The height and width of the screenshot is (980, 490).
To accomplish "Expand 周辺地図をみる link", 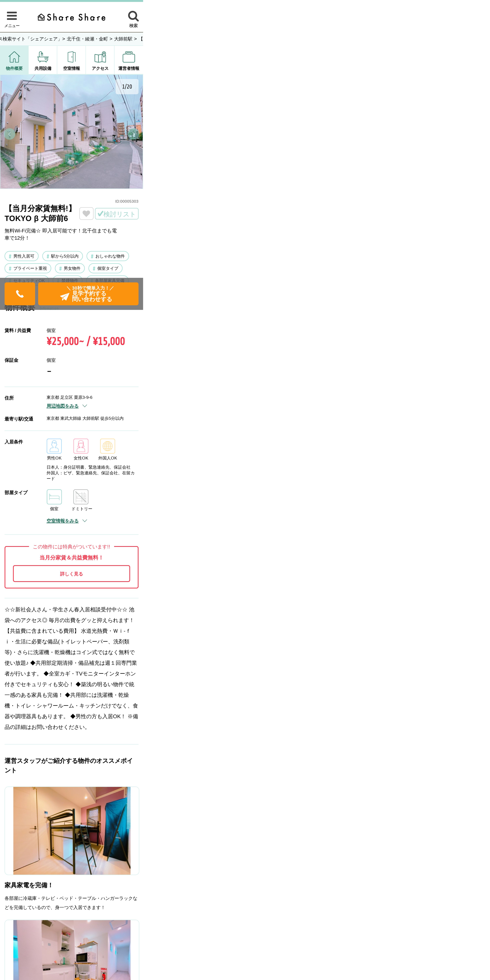I will pyautogui.click(x=62, y=406).
